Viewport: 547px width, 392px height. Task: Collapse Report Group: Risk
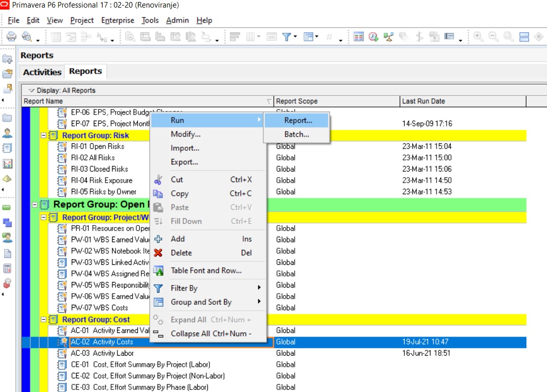click(43, 135)
